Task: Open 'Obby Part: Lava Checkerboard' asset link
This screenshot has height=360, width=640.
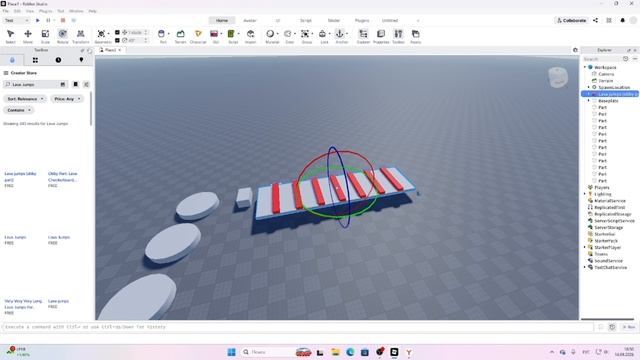Action: 62,176
